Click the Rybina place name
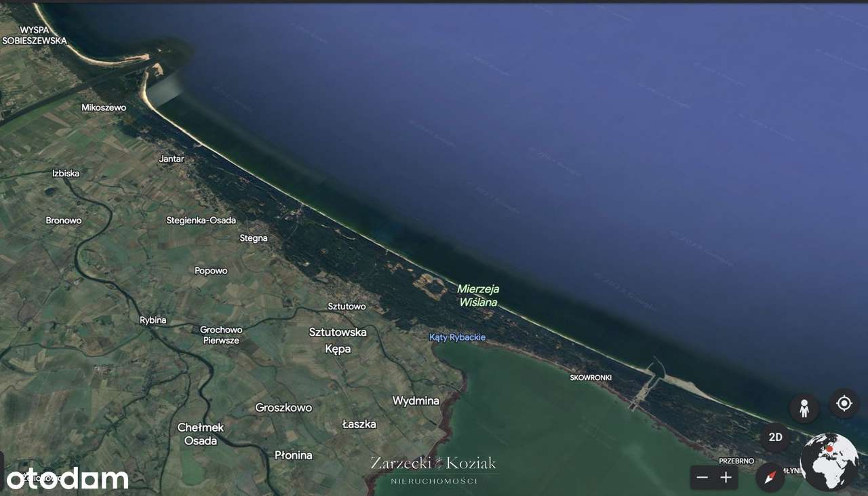868x496 pixels. (x=153, y=320)
